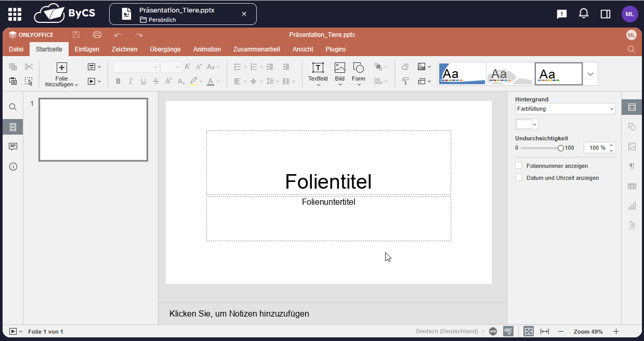Open the Farbfüllung background dropdown
The image size is (644, 341).
point(565,109)
